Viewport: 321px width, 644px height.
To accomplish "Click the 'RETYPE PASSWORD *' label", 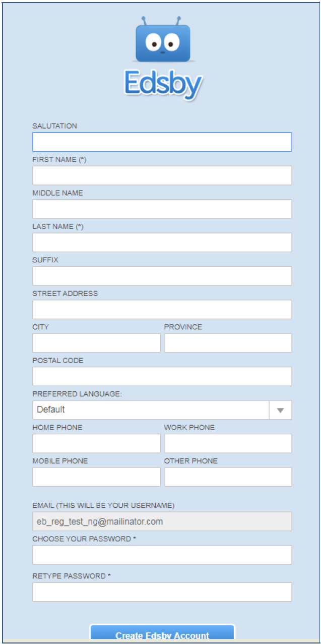I will [72, 576].
